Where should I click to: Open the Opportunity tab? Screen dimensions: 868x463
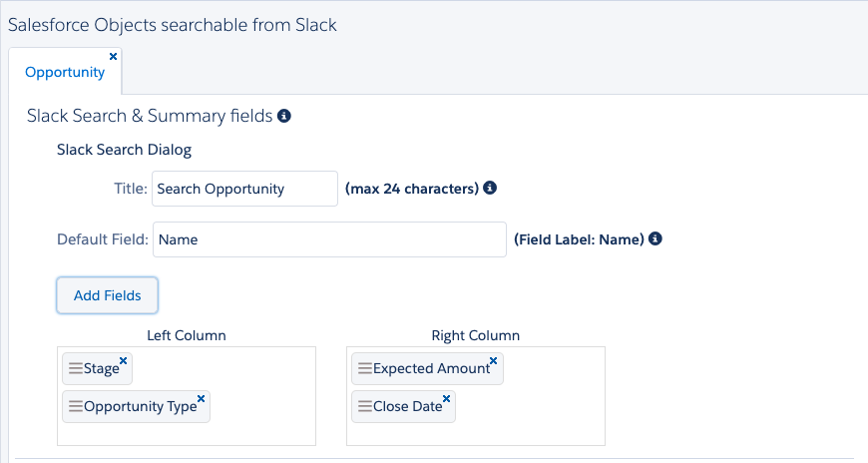click(65, 72)
